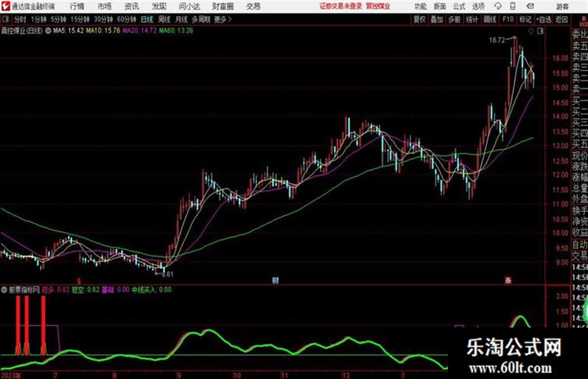Click the 短多: 0.82 indicator value
This screenshot has height=379, width=588.
[x=55, y=289]
